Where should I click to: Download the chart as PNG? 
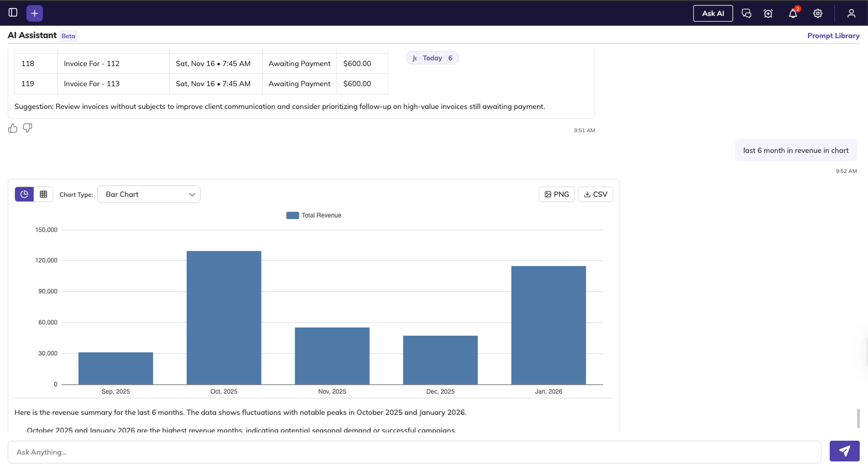click(557, 194)
